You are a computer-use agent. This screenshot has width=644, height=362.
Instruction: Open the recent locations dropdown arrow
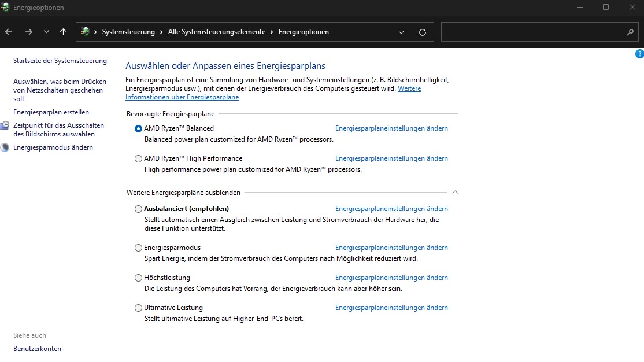(46, 32)
